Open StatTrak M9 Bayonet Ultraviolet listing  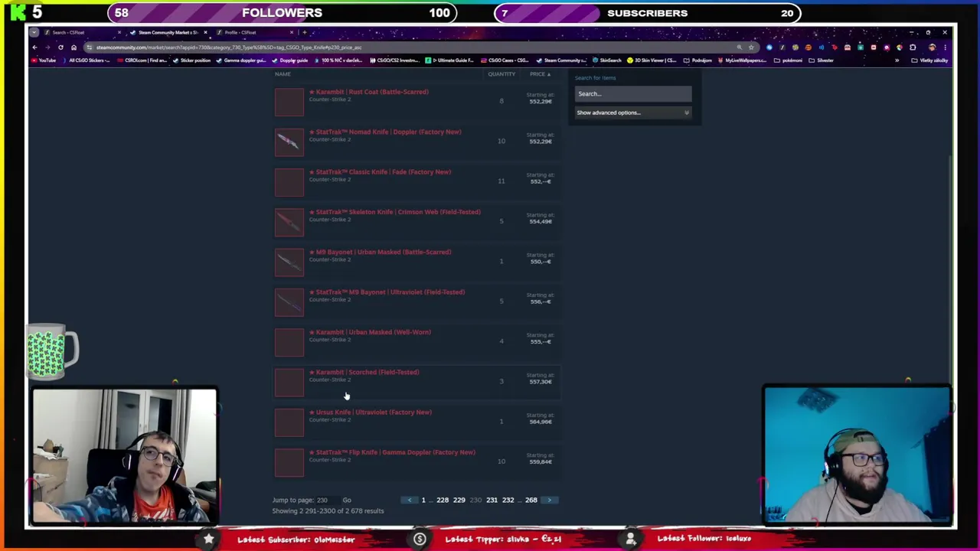click(390, 292)
